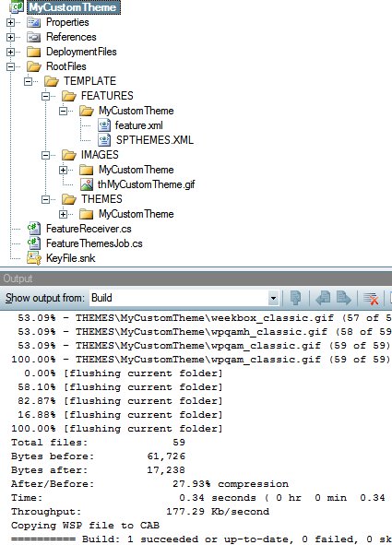Go to previous message in Output
392x545 pixels.
click(x=323, y=298)
